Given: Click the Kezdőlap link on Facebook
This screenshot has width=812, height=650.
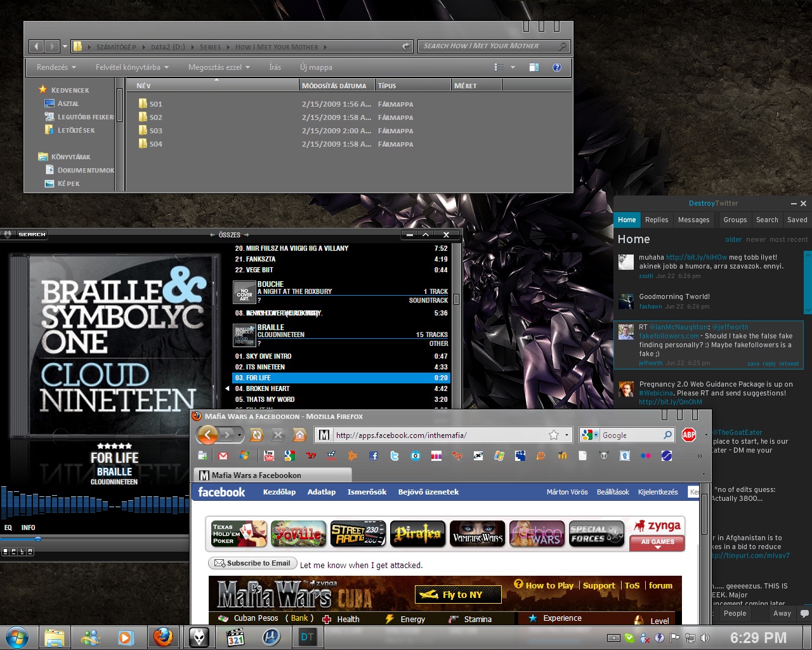Looking at the screenshot, I should pos(279,492).
